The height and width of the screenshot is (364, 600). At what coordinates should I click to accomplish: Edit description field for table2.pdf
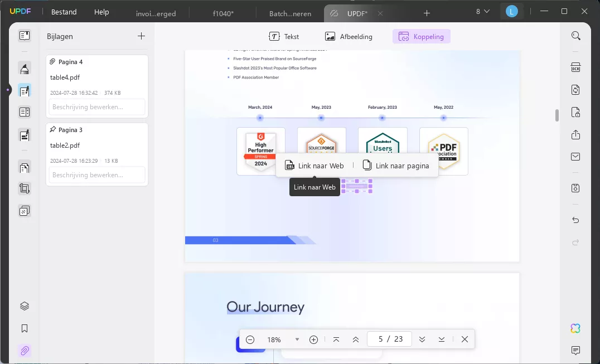(x=97, y=175)
